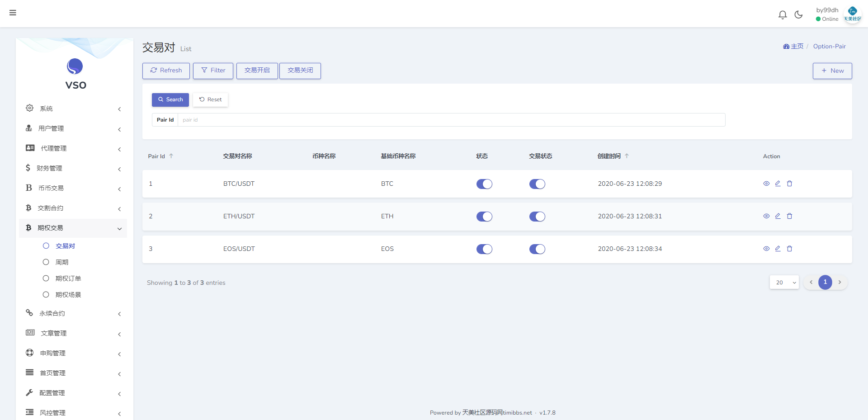Click the blue Search button
Screen dimensions: 868x420
click(170, 99)
